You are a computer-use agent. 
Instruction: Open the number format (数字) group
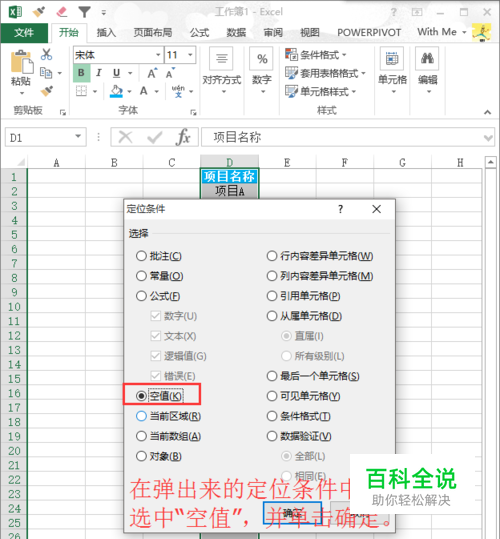coord(262,70)
